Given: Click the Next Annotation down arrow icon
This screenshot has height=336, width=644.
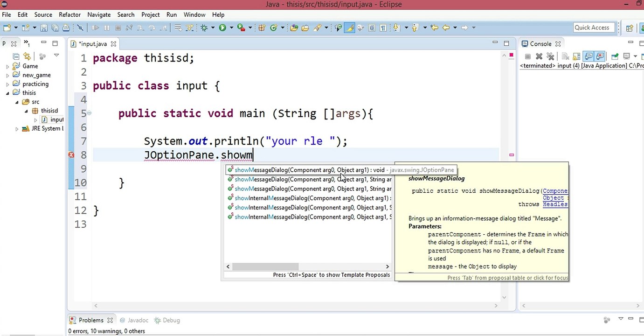Looking at the screenshot, I should [x=396, y=28].
